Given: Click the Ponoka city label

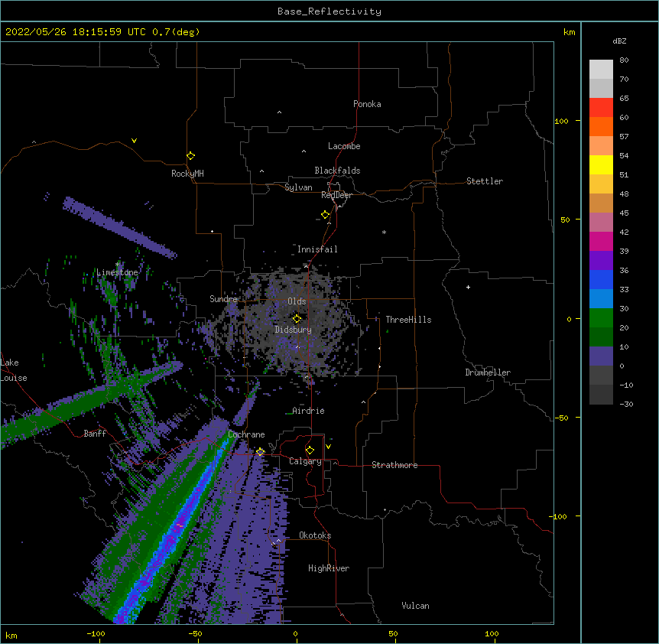Looking at the screenshot, I should pyautogui.click(x=367, y=104).
